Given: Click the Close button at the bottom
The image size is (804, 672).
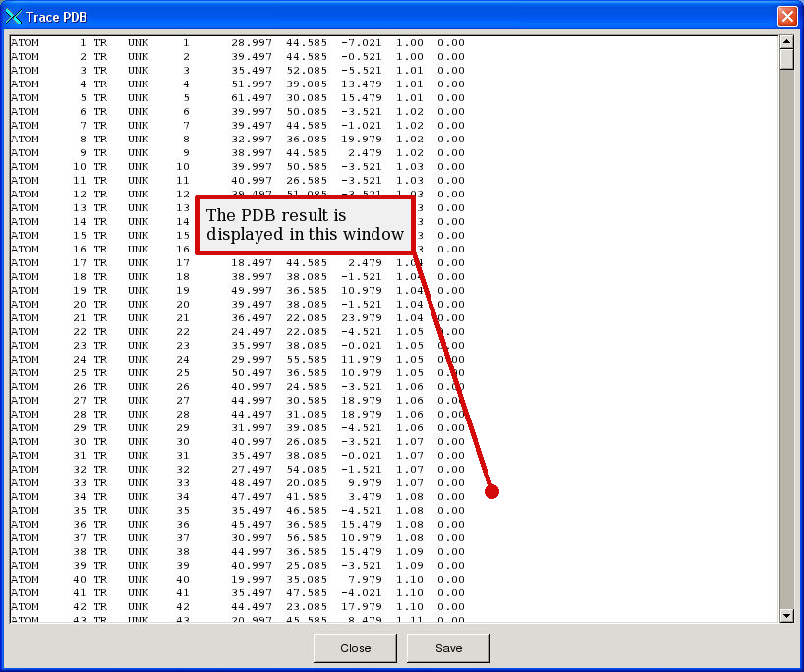Looking at the screenshot, I should pyautogui.click(x=355, y=648).
